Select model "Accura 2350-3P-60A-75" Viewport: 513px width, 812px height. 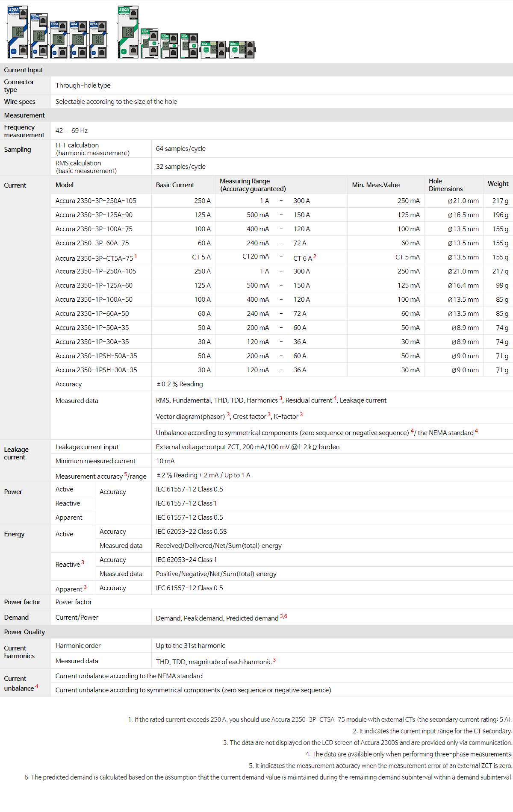pos(92,243)
